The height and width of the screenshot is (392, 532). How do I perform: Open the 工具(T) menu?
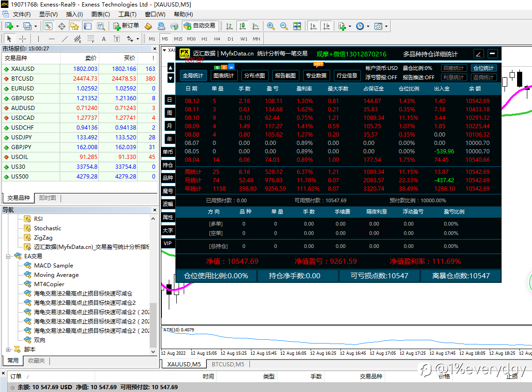[x=127, y=14]
